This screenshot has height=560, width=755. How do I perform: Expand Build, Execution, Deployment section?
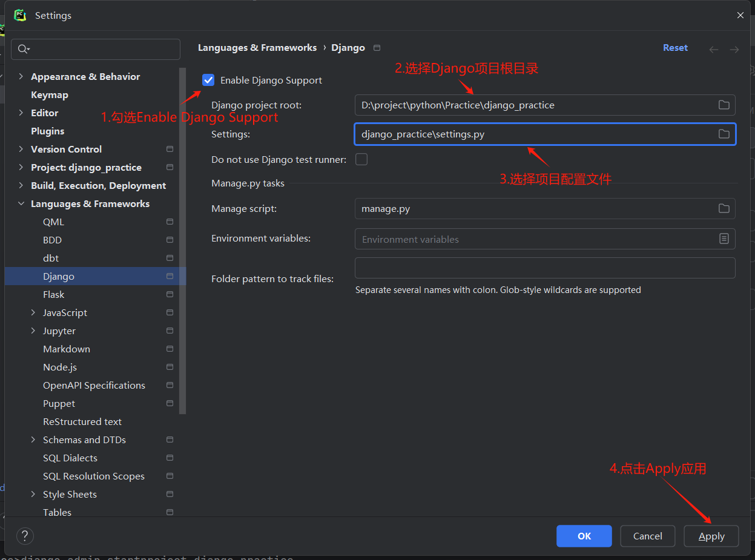tap(21, 185)
